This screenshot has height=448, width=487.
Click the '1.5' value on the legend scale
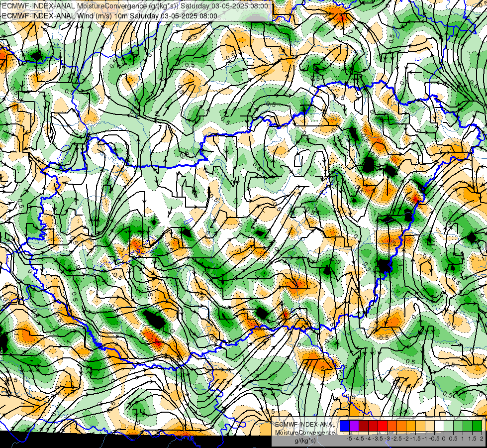pos(472,439)
